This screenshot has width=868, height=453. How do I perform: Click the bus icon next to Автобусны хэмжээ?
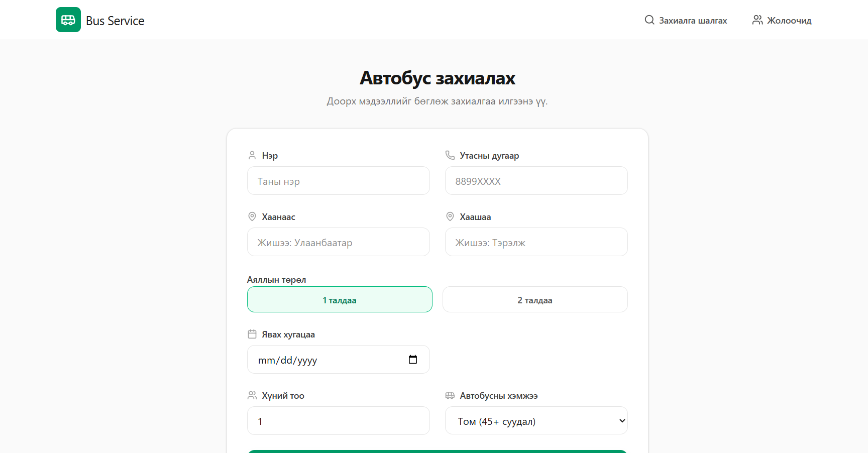[x=450, y=395]
